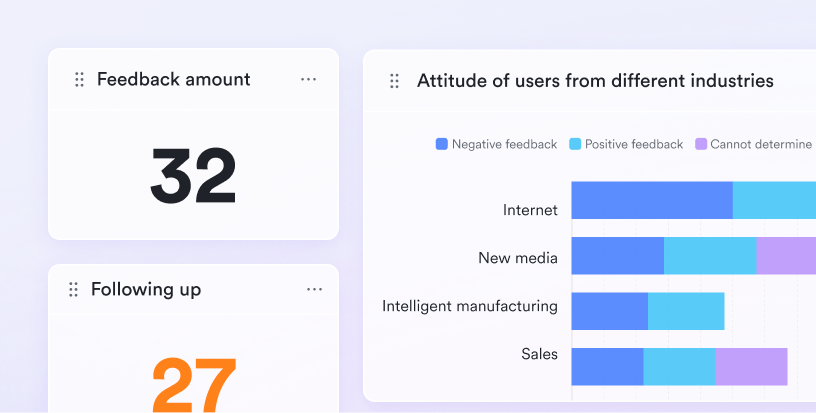
Task: Select the Internet positive feedback bar segment
Action: point(774,200)
